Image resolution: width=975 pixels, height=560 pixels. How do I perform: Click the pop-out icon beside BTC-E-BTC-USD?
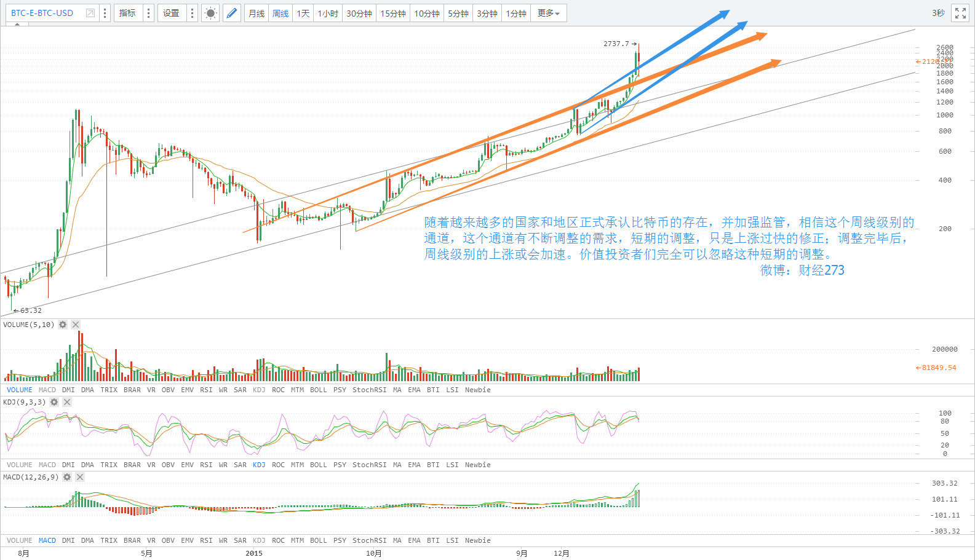click(90, 13)
